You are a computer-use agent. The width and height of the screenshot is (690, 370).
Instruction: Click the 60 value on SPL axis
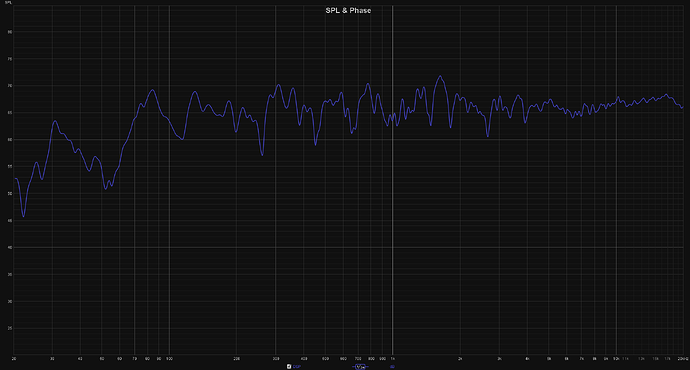[10, 139]
